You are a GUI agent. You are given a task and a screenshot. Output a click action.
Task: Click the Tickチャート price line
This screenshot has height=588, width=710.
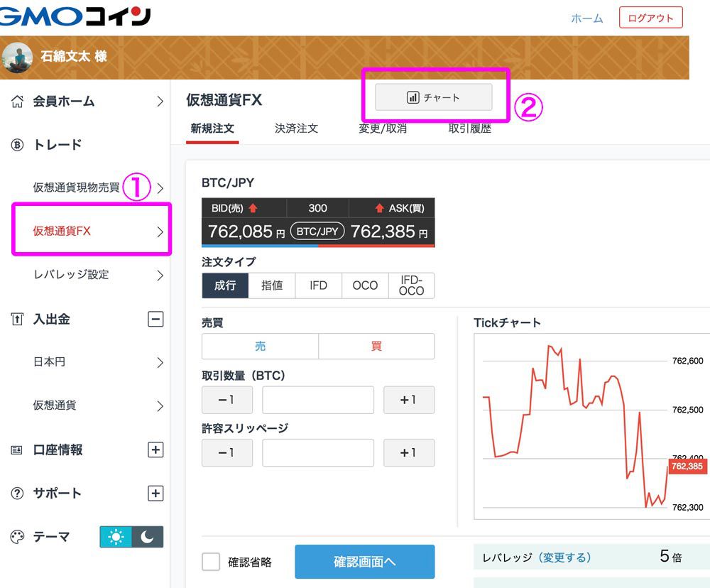pos(575,426)
